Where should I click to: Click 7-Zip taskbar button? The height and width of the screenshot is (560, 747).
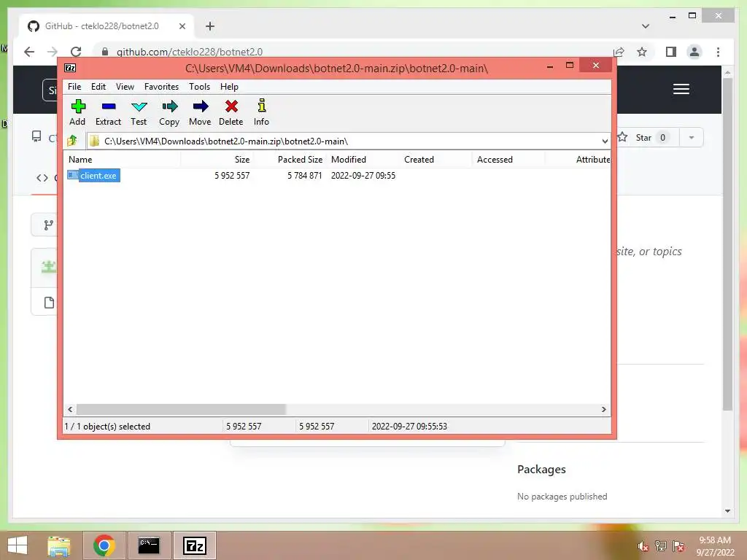194,545
